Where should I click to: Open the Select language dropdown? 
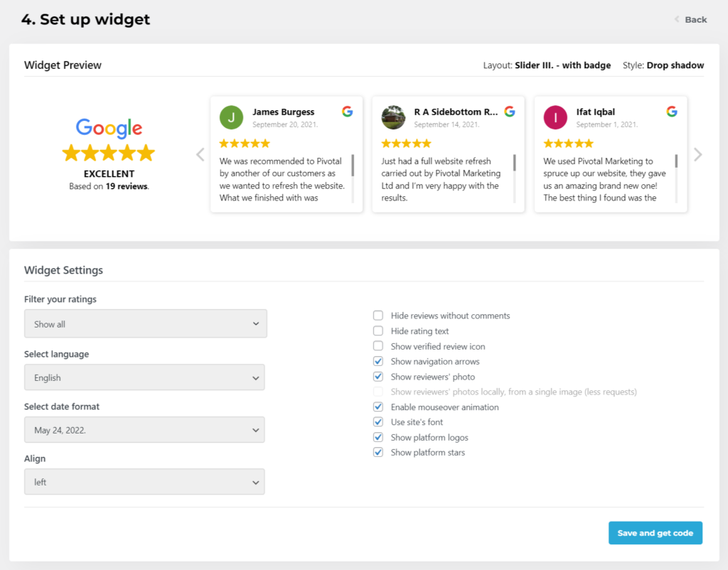144,377
